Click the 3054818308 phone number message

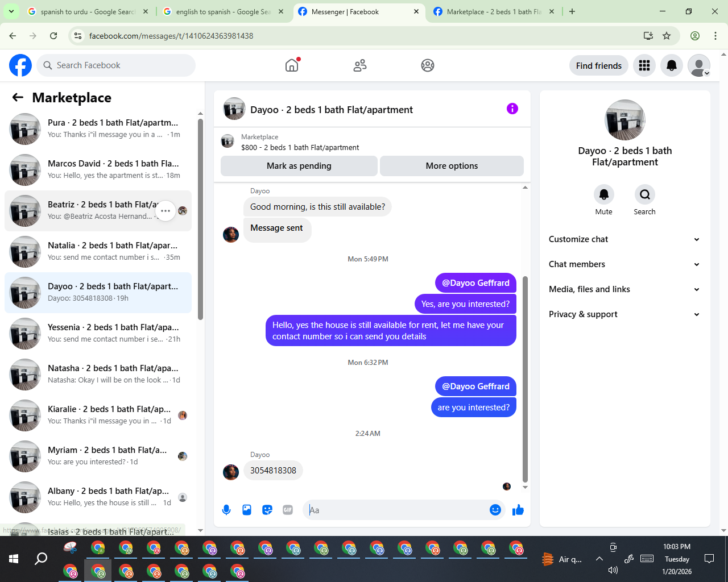tap(273, 471)
